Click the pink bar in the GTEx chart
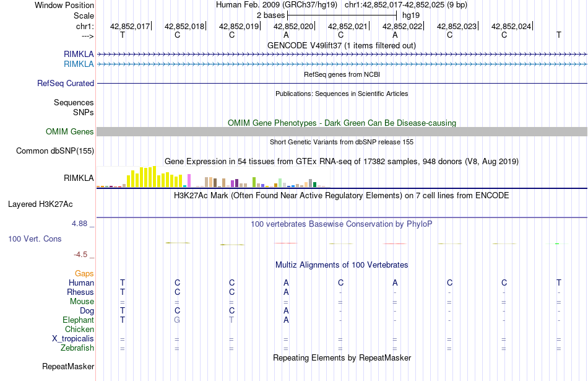 [x=189, y=180]
